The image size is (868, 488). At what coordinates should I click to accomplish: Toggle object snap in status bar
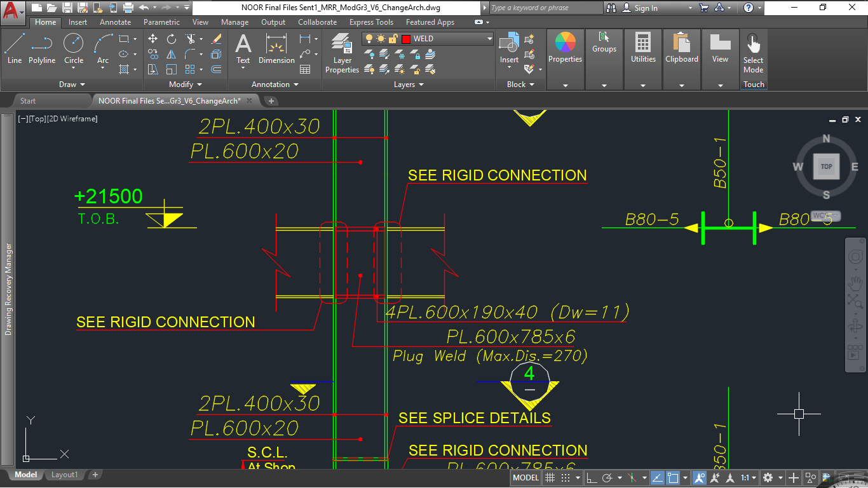tap(674, 478)
